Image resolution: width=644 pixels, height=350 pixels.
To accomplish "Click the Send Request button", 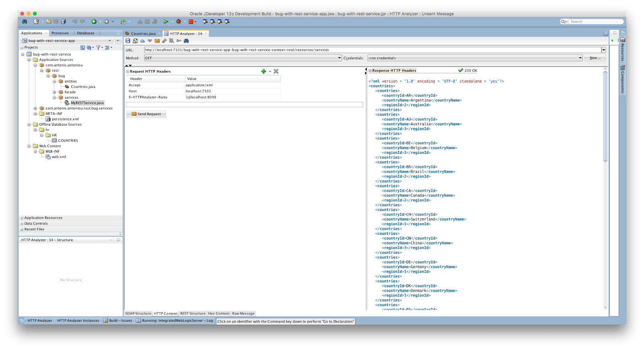I will click(146, 114).
